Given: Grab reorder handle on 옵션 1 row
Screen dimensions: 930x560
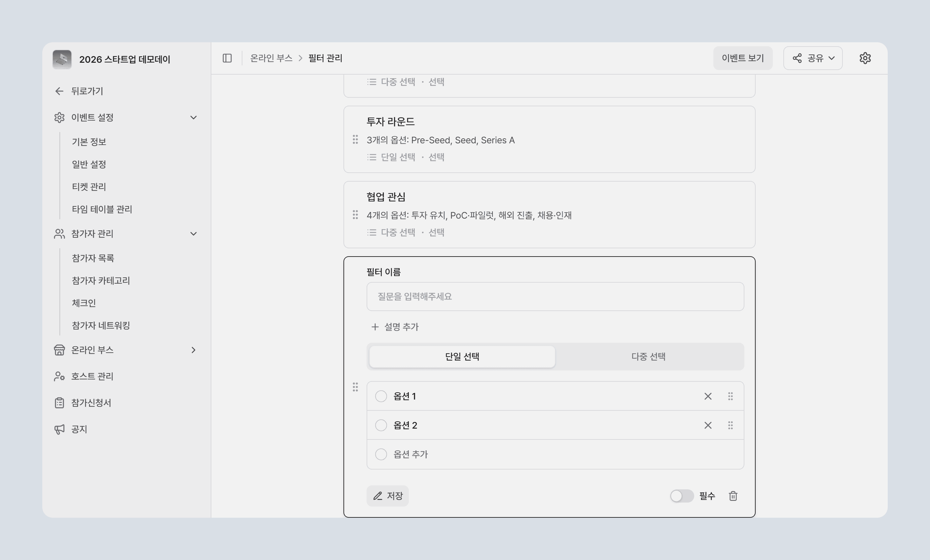Looking at the screenshot, I should [x=730, y=396].
